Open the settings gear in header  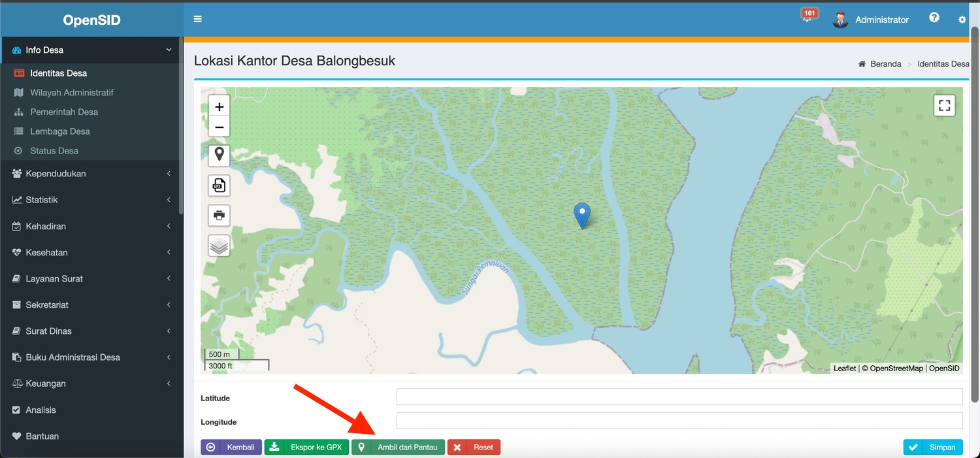click(962, 20)
